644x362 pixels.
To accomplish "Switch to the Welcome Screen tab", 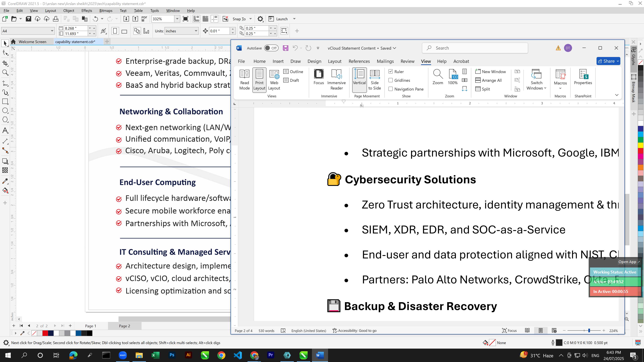I will coord(32,42).
